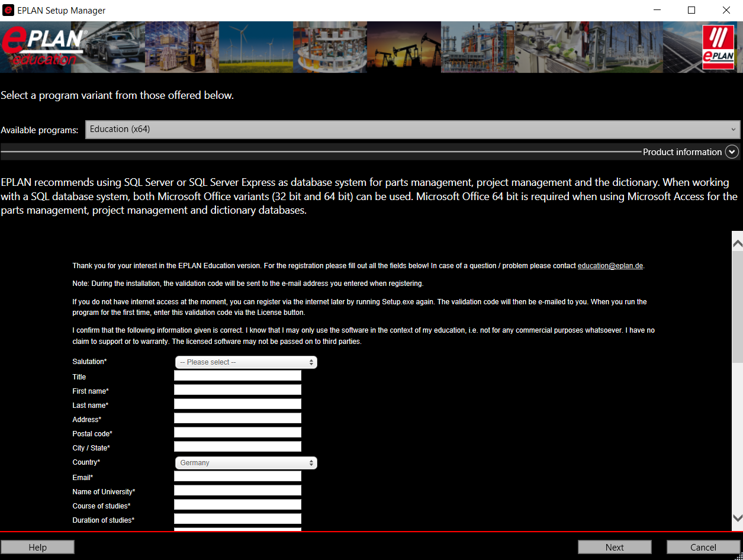The image size is (743, 560).
Task: Click the Email input field
Action: tap(237, 477)
